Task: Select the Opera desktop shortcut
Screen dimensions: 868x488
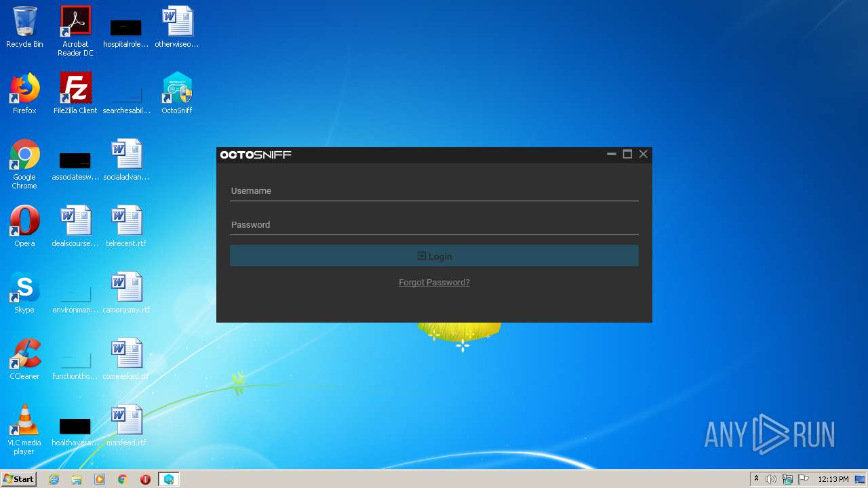Action: pyautogui.click(x=24, y=227)
